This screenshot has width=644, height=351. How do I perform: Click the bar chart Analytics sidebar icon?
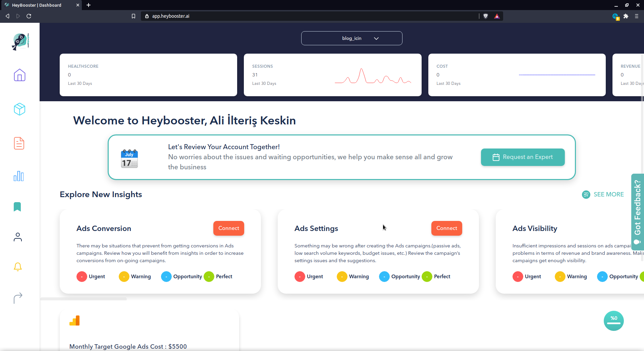tap(19, 176)
